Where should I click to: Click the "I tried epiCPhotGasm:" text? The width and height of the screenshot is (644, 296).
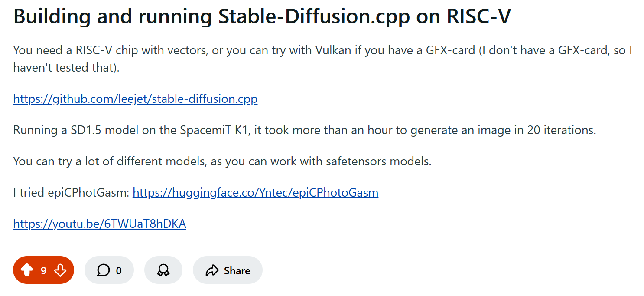[x=71, y=193]
